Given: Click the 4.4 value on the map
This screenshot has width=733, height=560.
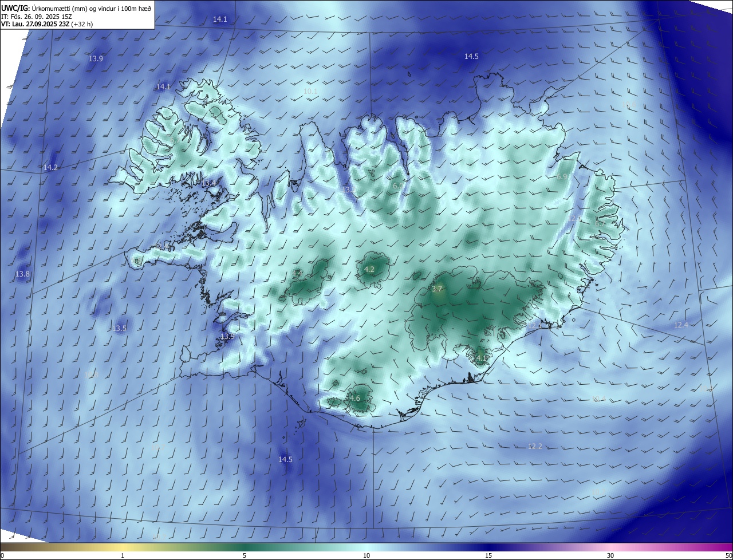Looking at the screenshot, I should coord(297,274).
